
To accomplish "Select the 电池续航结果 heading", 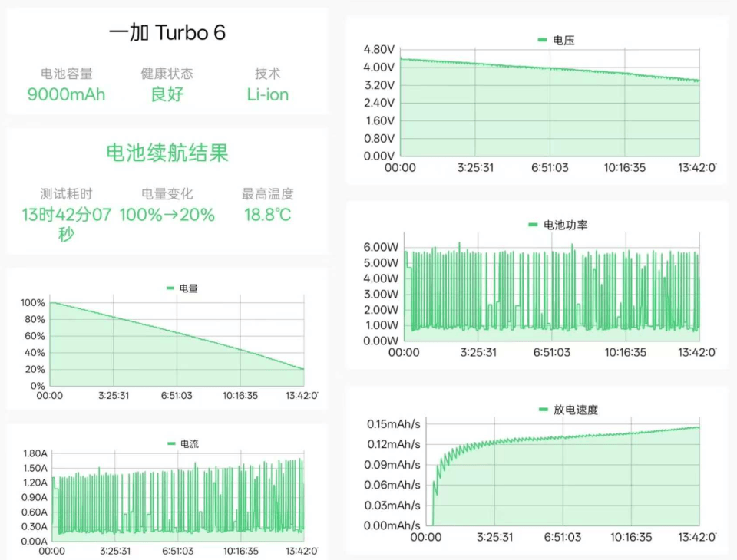I will (x=167, y=153).
